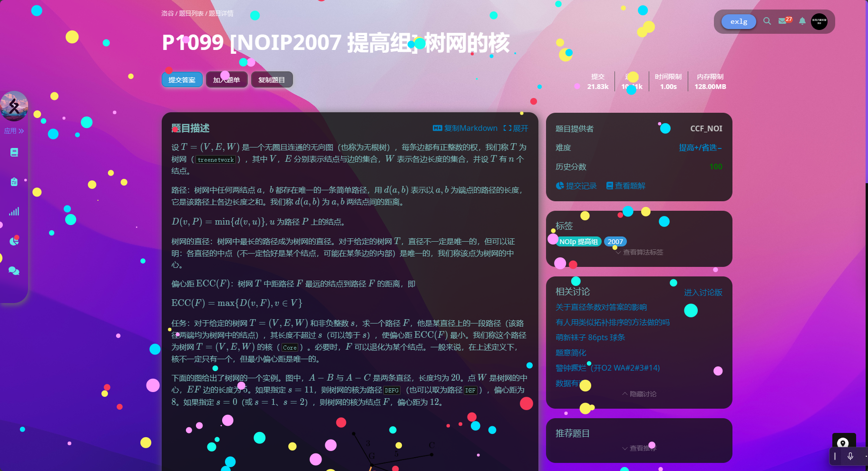Screen dimensions: 868x471
Task: Open 提交记录 link
Action: pos(576,186)
